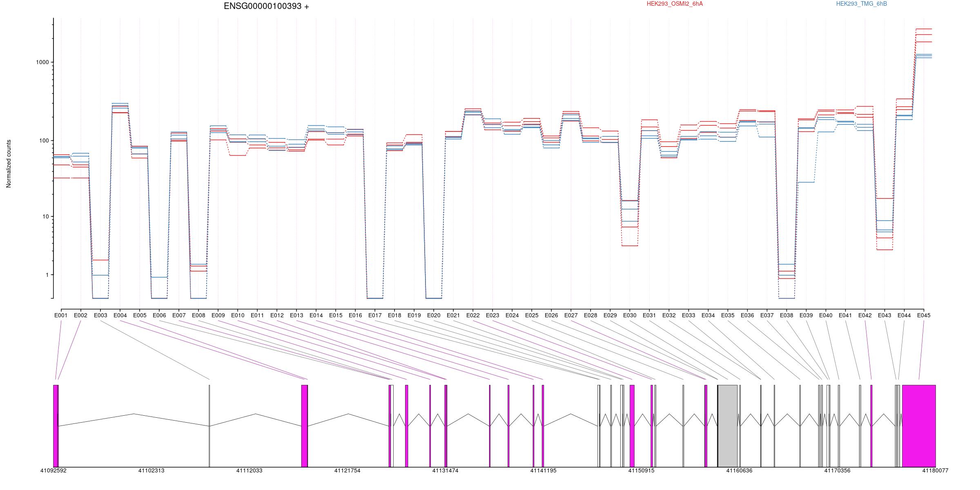Select exon label E001
This screenshot has height=490, width=980.
coord(61,315)
